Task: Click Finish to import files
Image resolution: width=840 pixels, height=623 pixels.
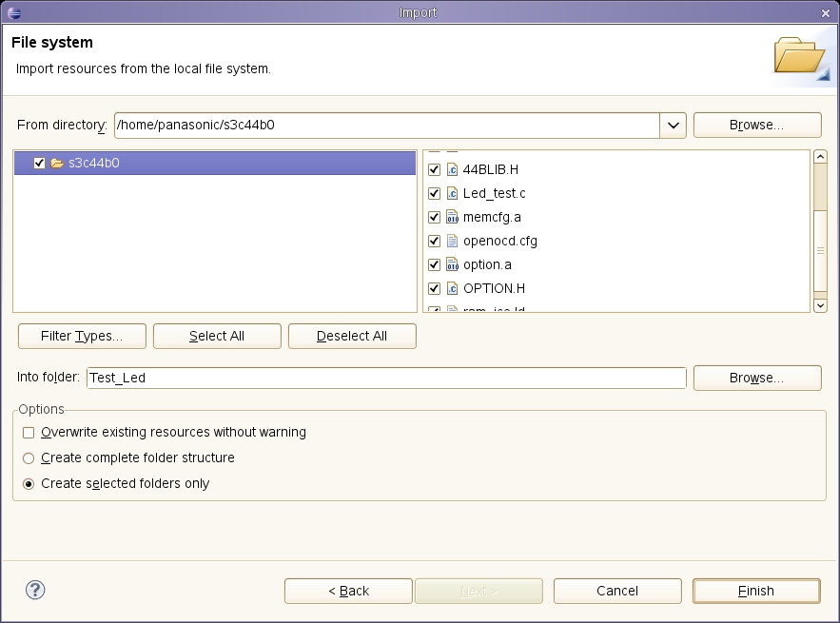Action: [756, 591]
